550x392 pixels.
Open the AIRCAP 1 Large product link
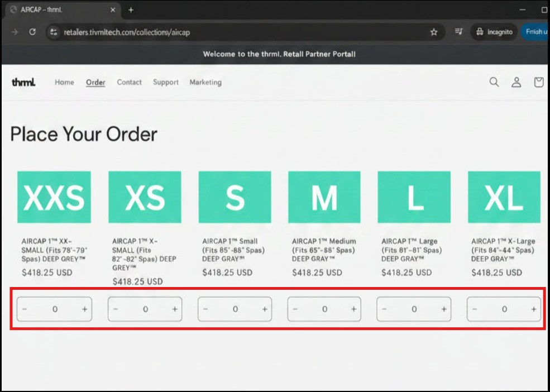pos(412,250)
